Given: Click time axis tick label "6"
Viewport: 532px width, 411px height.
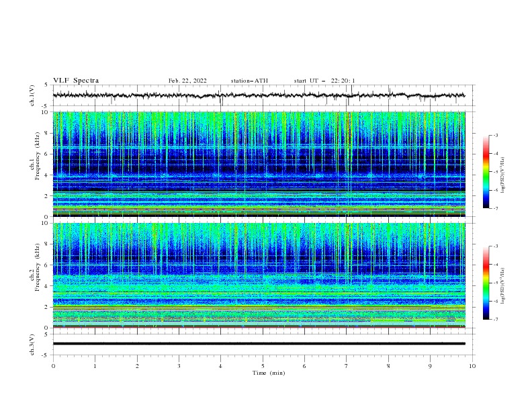Looking at the screenshot, I should [304, 366].
